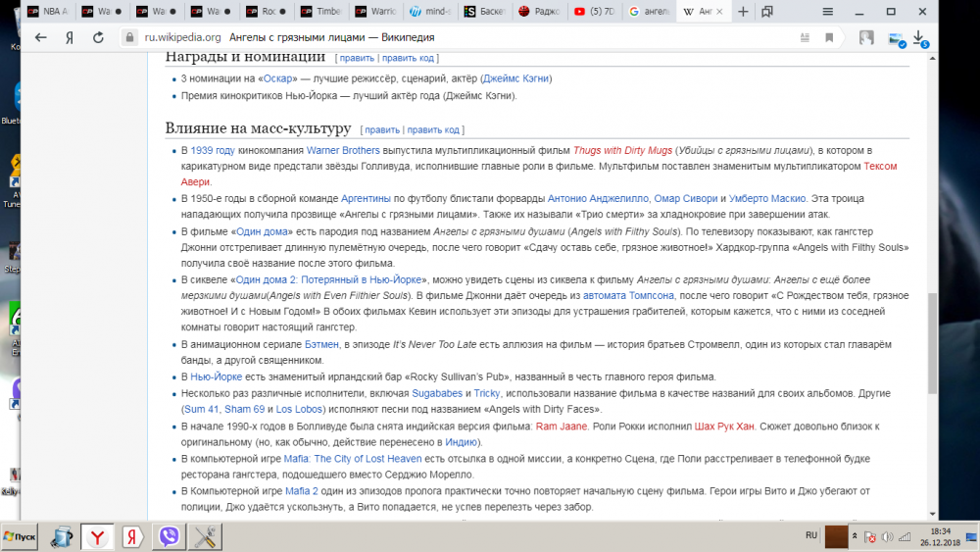Click the volume icon in the system tray

click(888, 536)
